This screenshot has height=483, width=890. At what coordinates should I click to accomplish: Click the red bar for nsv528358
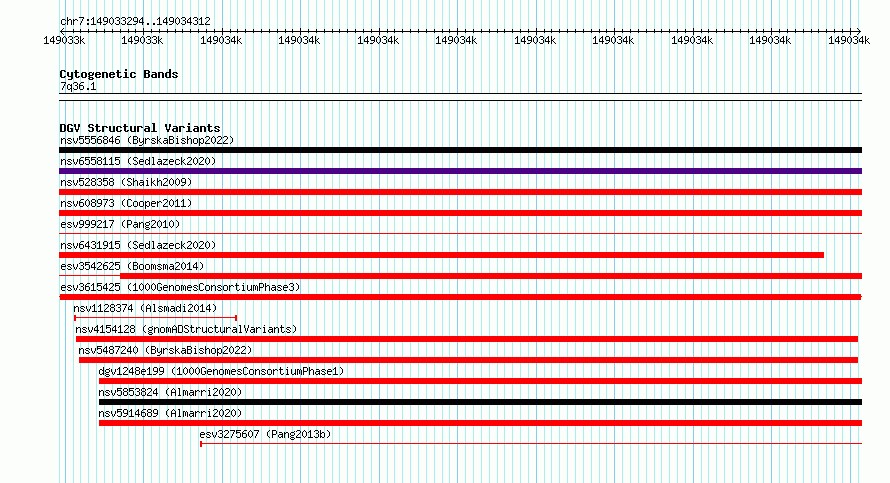460,192
